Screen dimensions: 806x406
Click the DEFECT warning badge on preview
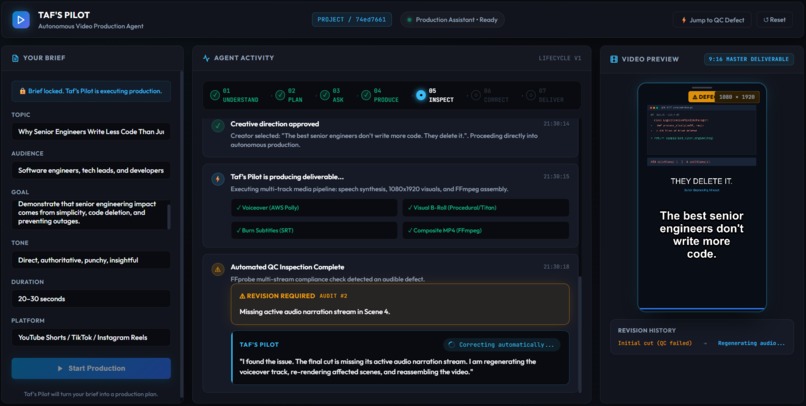[x=702, y=97]
